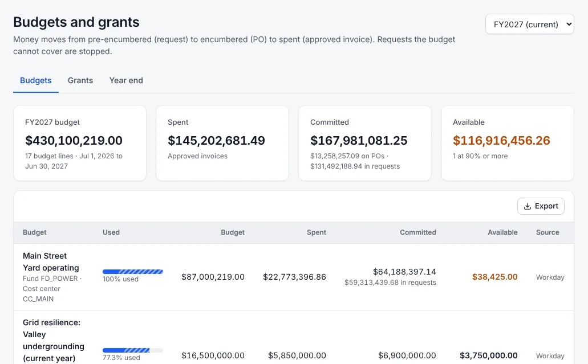Click 'Fund FD_POWER · Cost center CC_MAIN' text
The height and width of the screenshot is (364, 588).
click(x=52, y=289)
